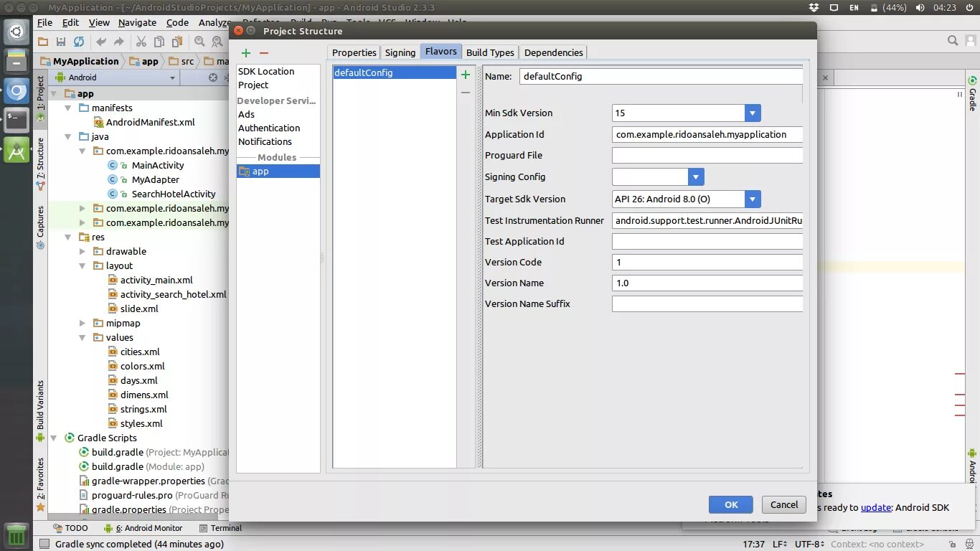This screenshot has height=551, width=980.
Task: Click the Android Studio dock icon
Action: (x=17, y=150)
